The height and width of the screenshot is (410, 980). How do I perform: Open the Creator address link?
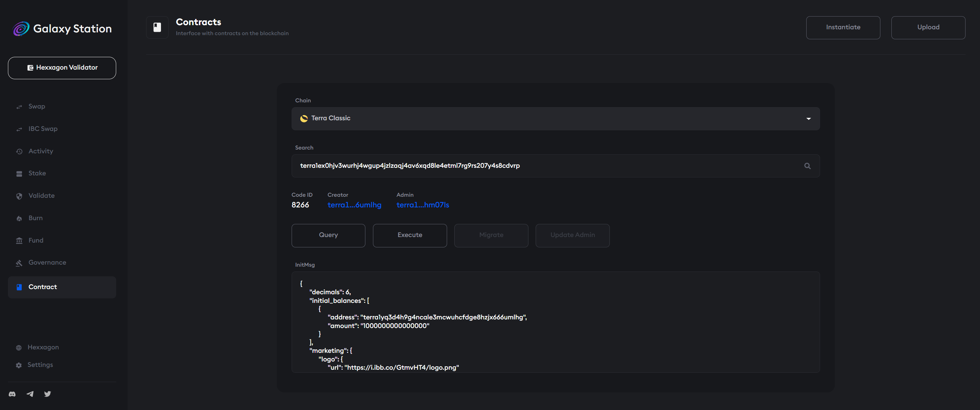(x=354, y=205)
